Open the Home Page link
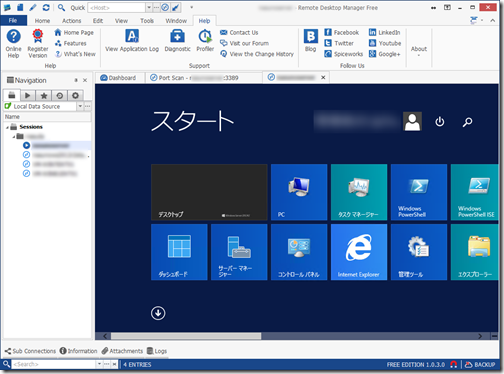The image size is (504, 374). [74, 32]
